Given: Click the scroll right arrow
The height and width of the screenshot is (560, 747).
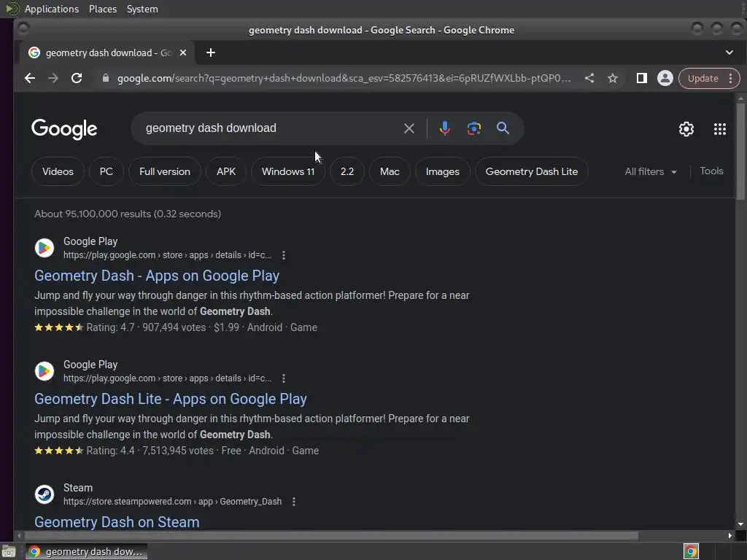Looking at the screenshot, I should [729, 536].
